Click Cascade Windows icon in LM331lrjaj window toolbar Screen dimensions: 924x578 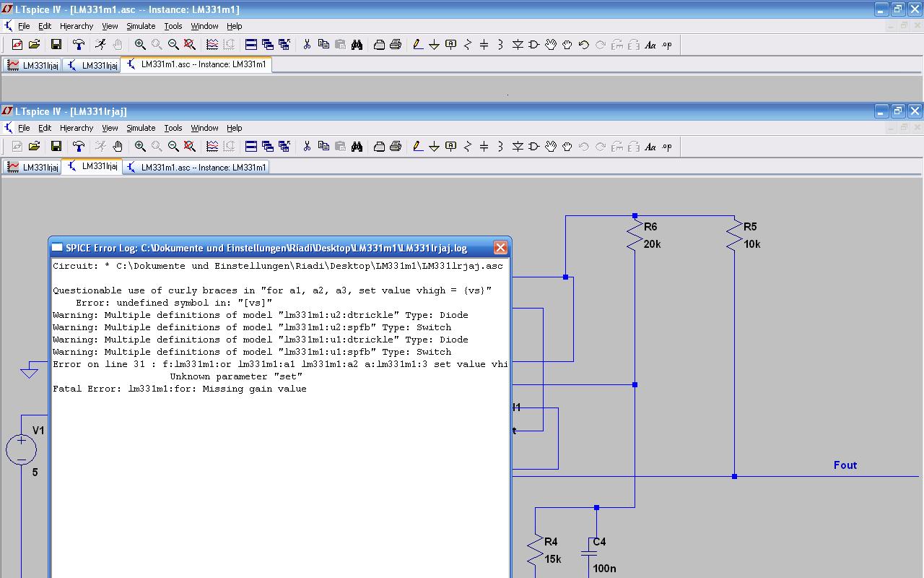(x=268, y=146)
